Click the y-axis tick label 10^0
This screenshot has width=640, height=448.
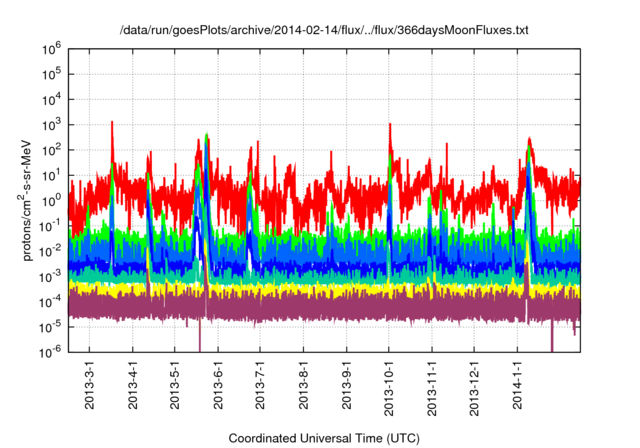click(x=50, y=200)
